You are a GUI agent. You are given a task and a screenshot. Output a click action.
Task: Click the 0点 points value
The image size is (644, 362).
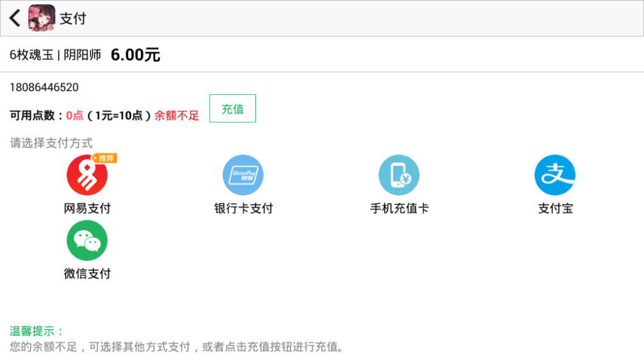[x=75, y=116]
